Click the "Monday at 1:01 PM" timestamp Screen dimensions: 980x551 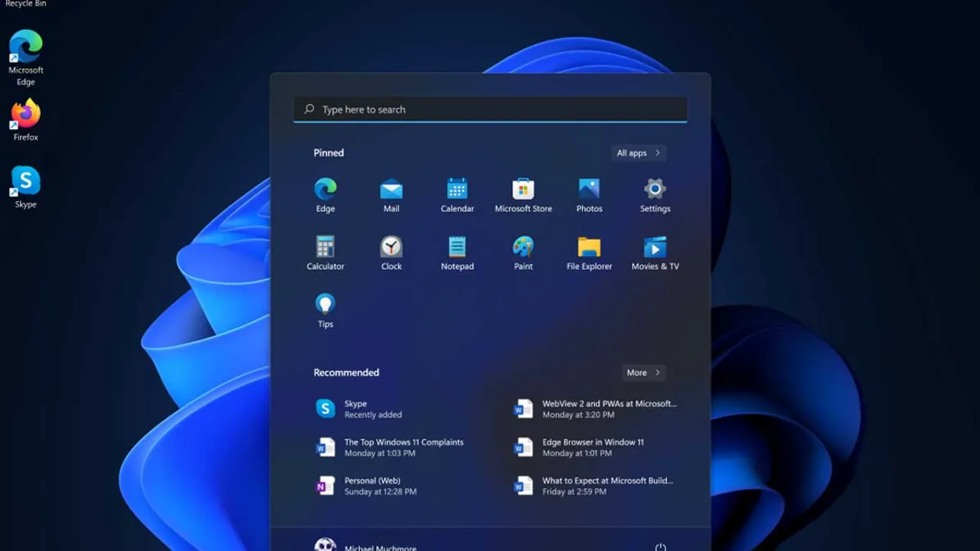click(x=578, y=453)
